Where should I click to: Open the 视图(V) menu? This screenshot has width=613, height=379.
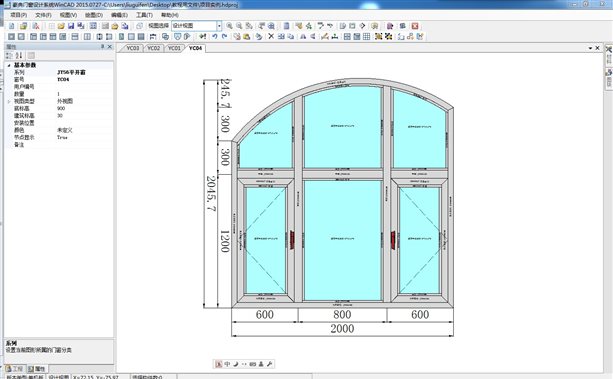coord(68,15)
